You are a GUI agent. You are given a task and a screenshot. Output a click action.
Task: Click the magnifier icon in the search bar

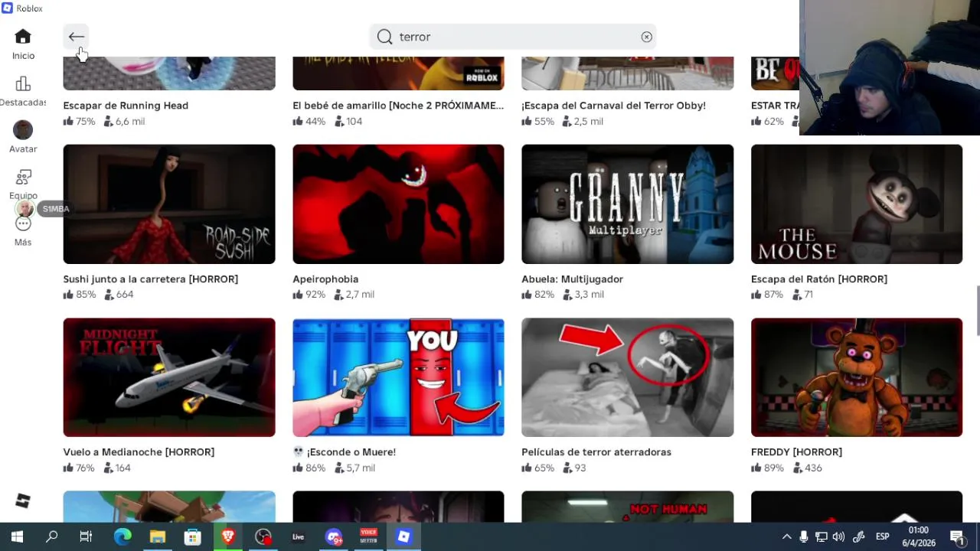tap(385, 37)
